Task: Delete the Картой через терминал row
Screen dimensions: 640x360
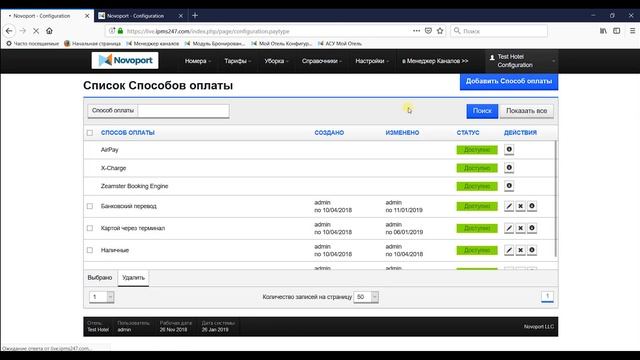Action: point(520,228)
